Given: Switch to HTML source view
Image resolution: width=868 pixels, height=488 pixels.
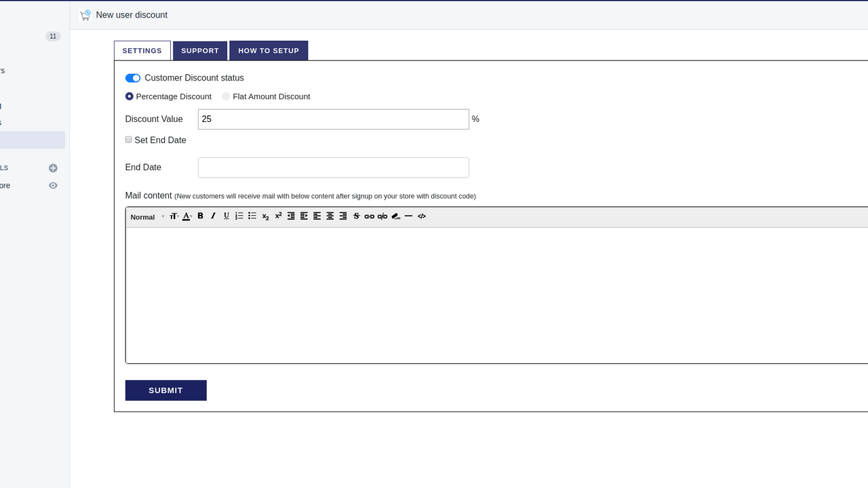Looking at the screenshot, I should tap(422, 216).
